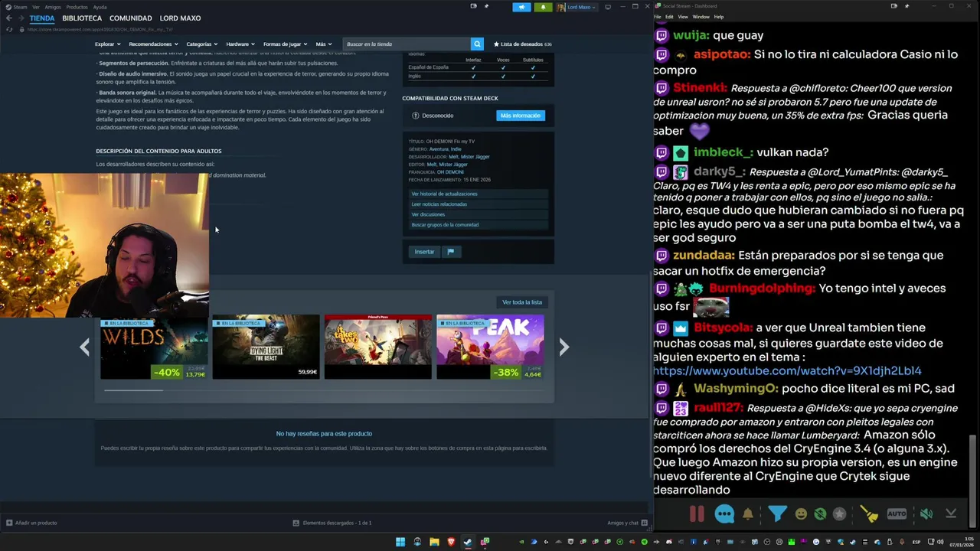Show next games with right carousel arrow
This screenshot has width=980, height=551.
coord(563,347)
